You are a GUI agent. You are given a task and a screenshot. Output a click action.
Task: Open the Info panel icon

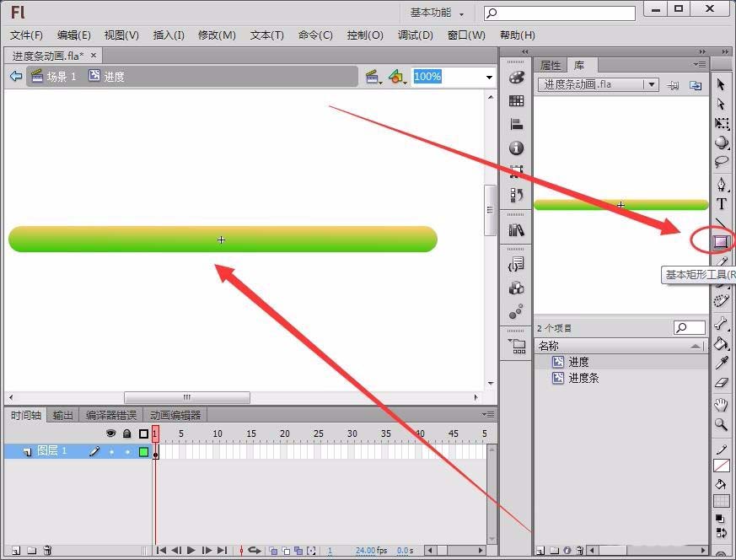pyautogui.click(x=516, y=148)
